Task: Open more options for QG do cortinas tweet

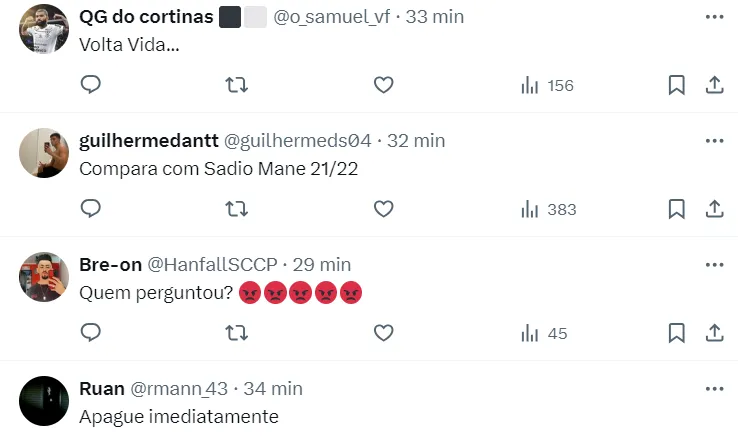Action: point(714,17)
